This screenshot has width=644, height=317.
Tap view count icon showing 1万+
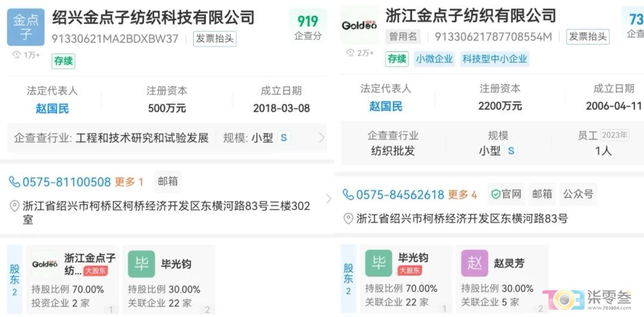coord(17,55)
